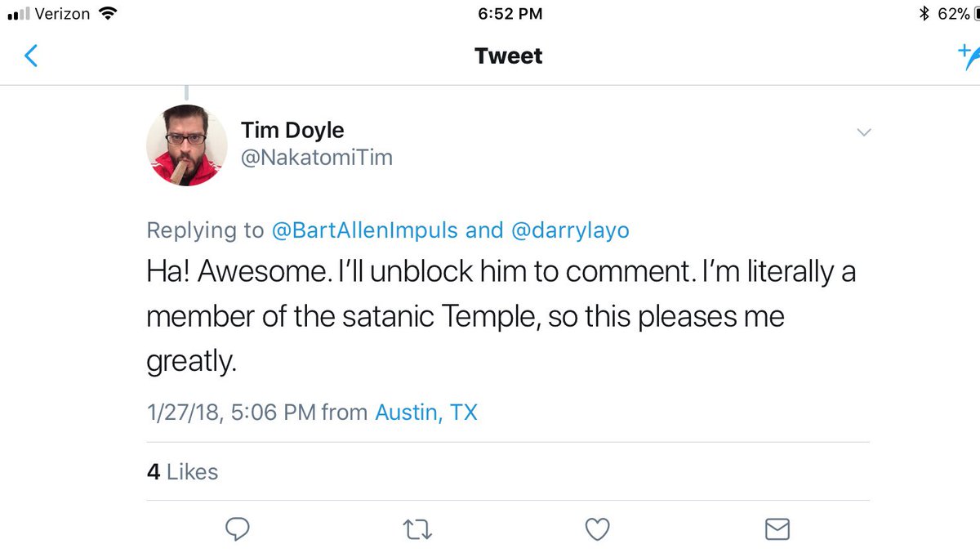The image size is (980, 553).
Task: Tap the Tim Doyle display name
Action: click(x=292, y=130)
